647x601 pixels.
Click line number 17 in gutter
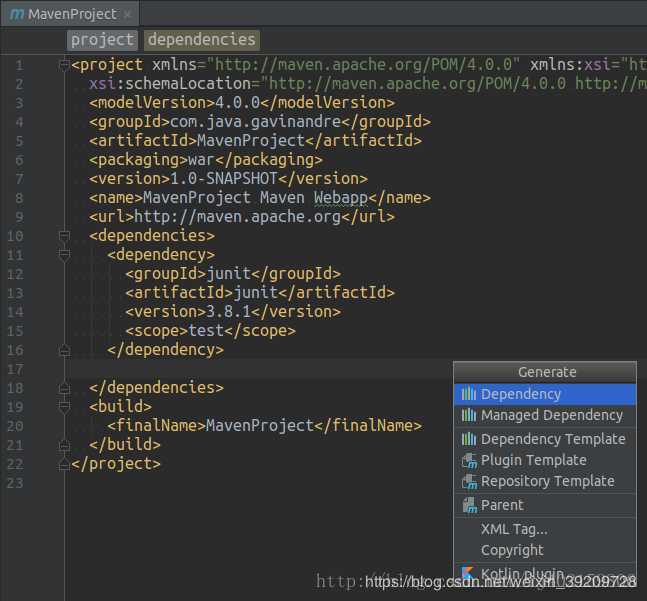pos(15,369)
